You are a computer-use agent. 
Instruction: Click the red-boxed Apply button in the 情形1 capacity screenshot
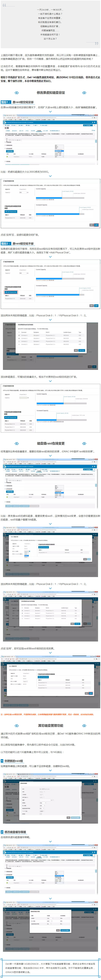96,225
